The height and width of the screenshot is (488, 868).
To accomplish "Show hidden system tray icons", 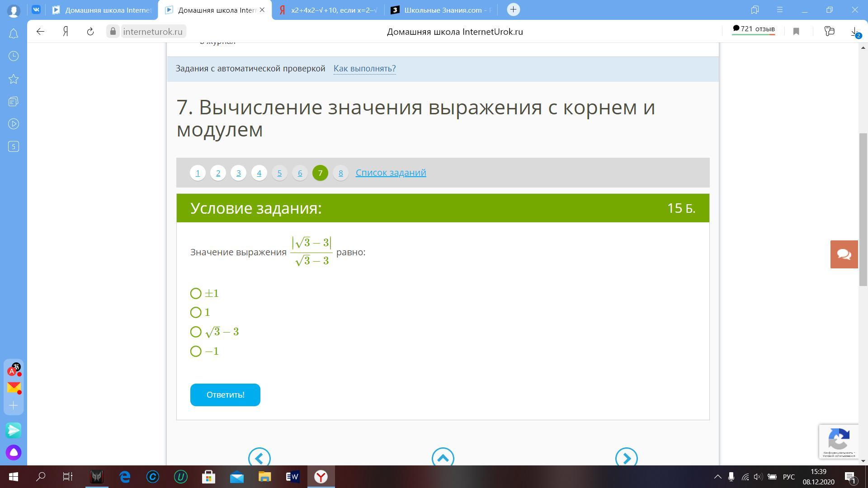I will 717,477.
